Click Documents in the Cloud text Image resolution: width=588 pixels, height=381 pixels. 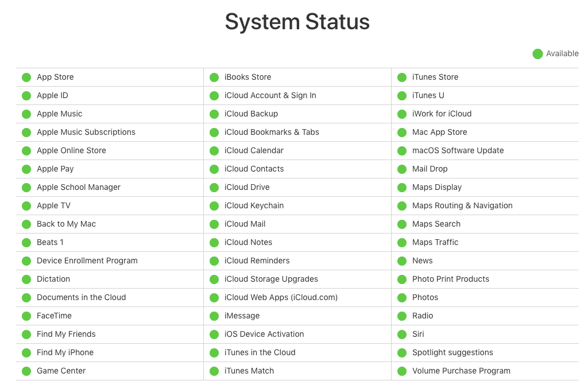click(x=82, y=297)
